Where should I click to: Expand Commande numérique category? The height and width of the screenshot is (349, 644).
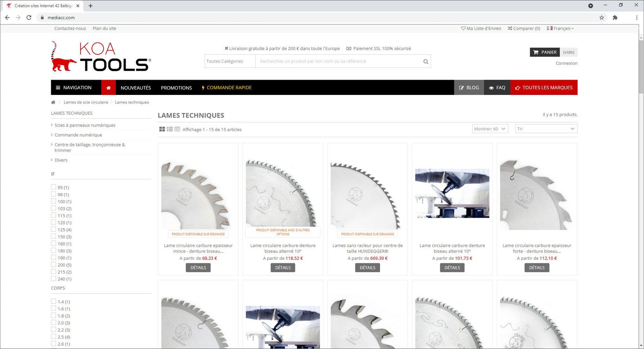coord(78,135)
